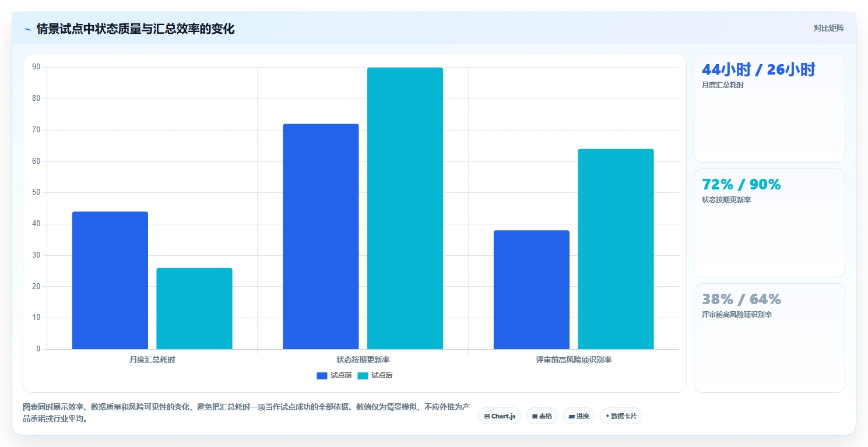Select the 数据卡片 chip

[x=621, y=416]
